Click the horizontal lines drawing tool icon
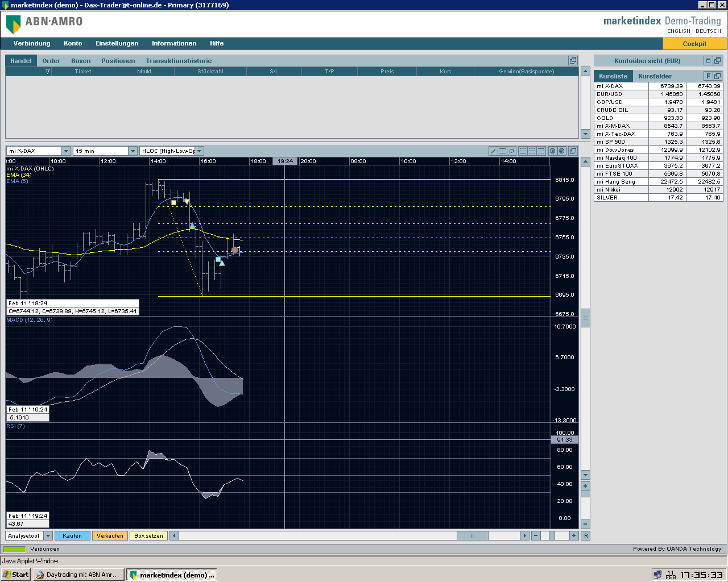This screenshot has width=728, height=582. [502, 151]
